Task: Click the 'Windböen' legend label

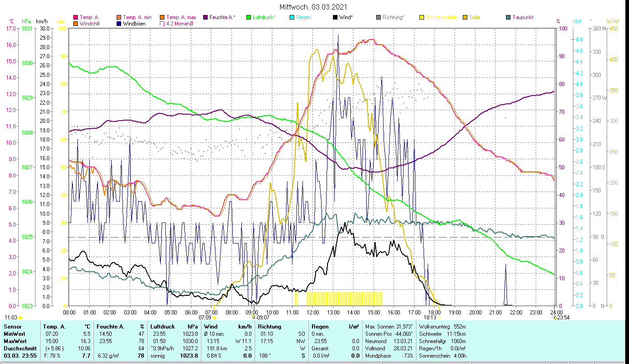Action: coord(134,23)
